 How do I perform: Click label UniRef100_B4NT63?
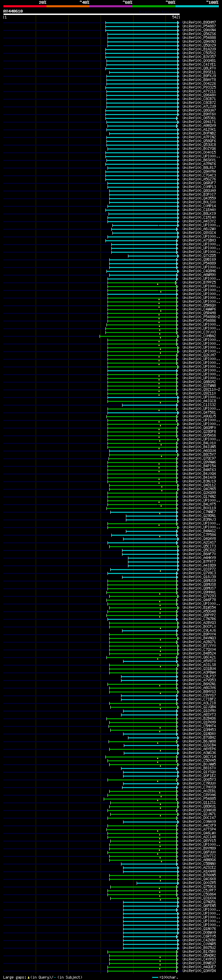(x=199, y=470)
